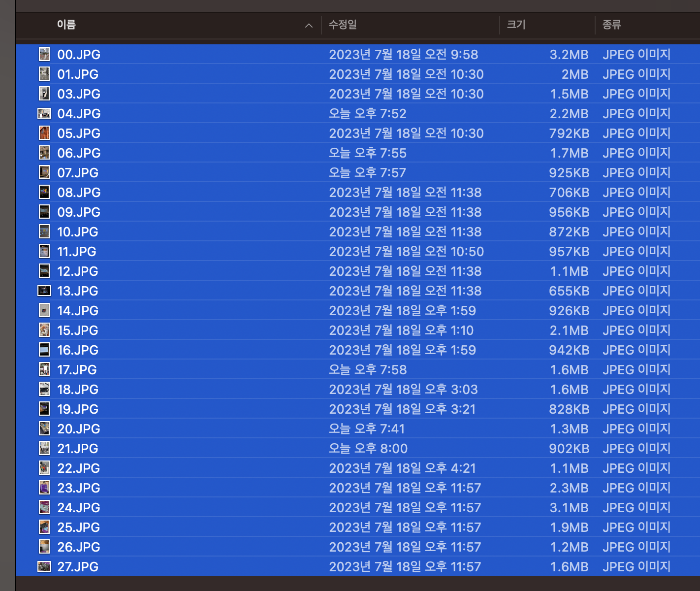The image size is (700, 591).
Task: Select the file name 16.JPG
Action: [78, 350]
